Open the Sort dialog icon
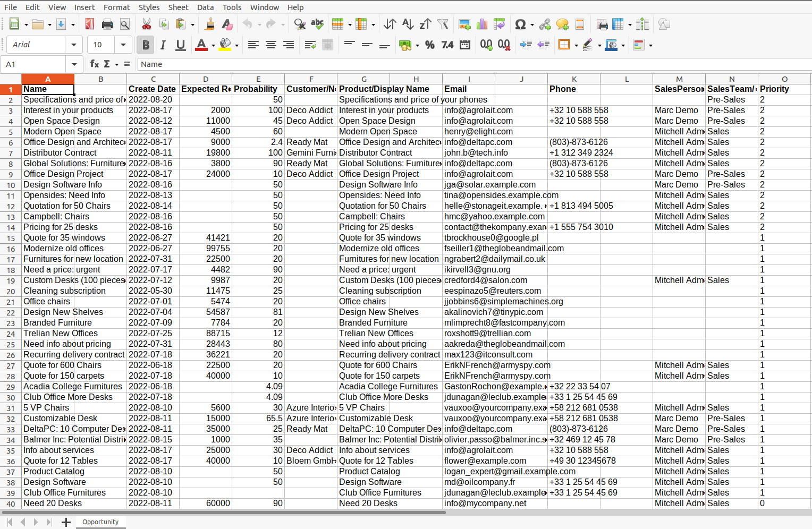812x529 pixels. pyautogui.click(x=390, y=24)
